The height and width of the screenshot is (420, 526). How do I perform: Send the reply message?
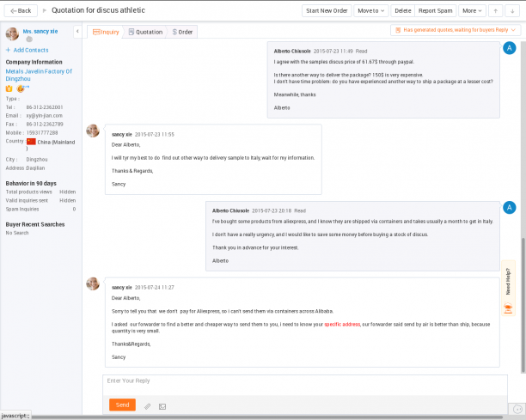pos(122,405)
